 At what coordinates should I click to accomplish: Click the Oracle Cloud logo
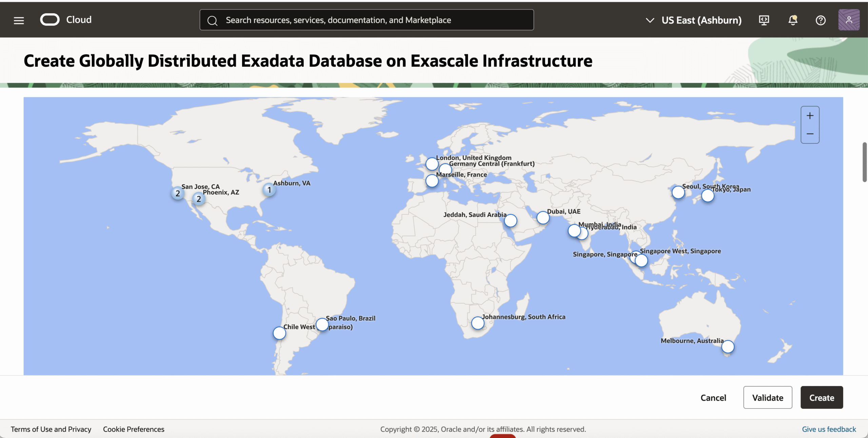click(x=66, y=20)
